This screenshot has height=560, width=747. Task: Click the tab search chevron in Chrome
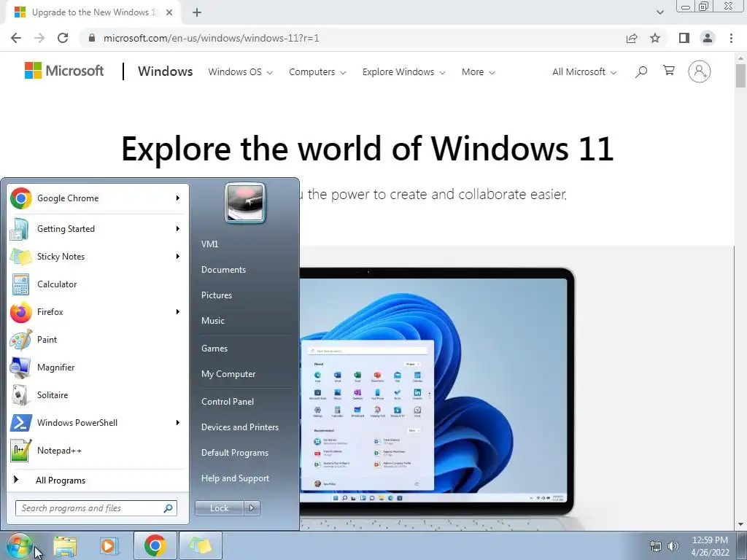click(659, 12)
